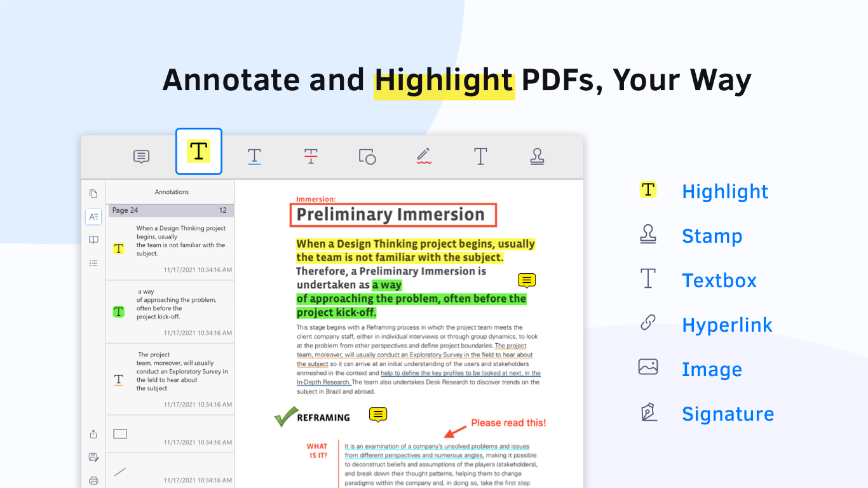
Task: Click the green checkmark stamp in document
Action: point(285,417)
